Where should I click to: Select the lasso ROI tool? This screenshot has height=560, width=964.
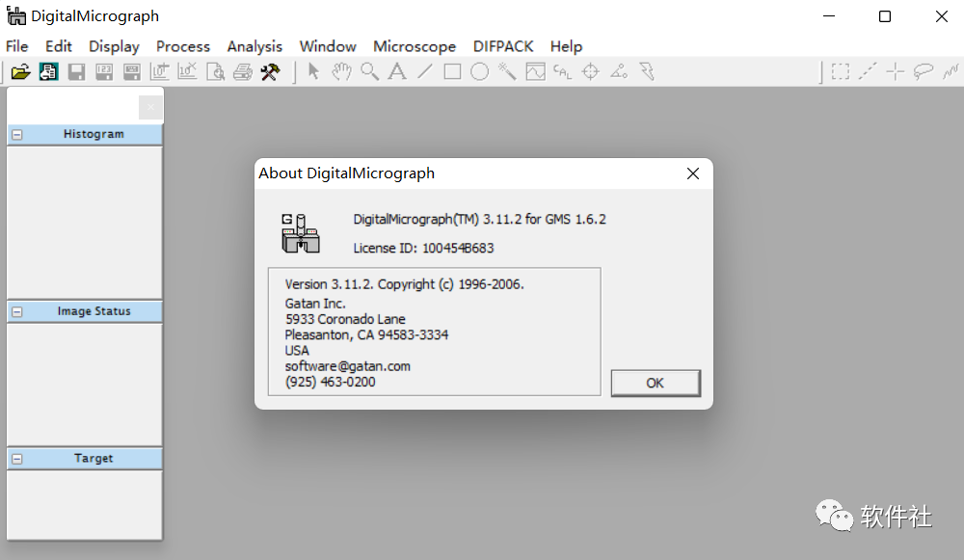(x=923, y=72)
